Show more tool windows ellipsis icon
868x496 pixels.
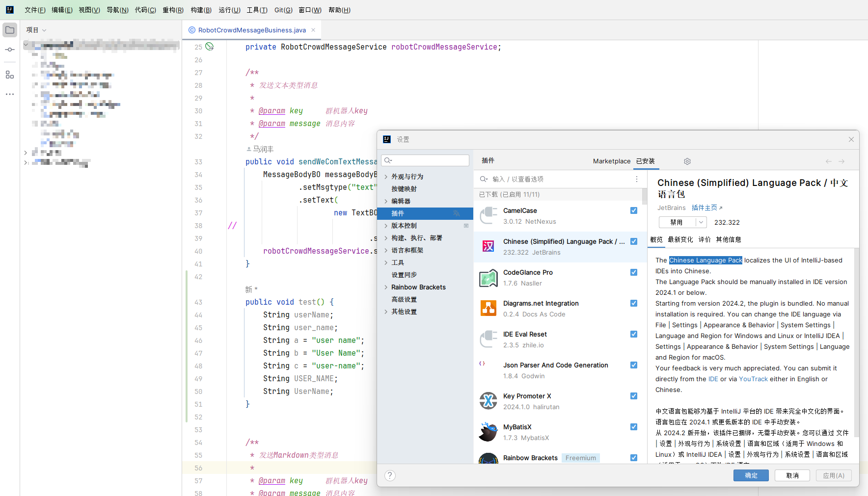click(x=10, y=94)
